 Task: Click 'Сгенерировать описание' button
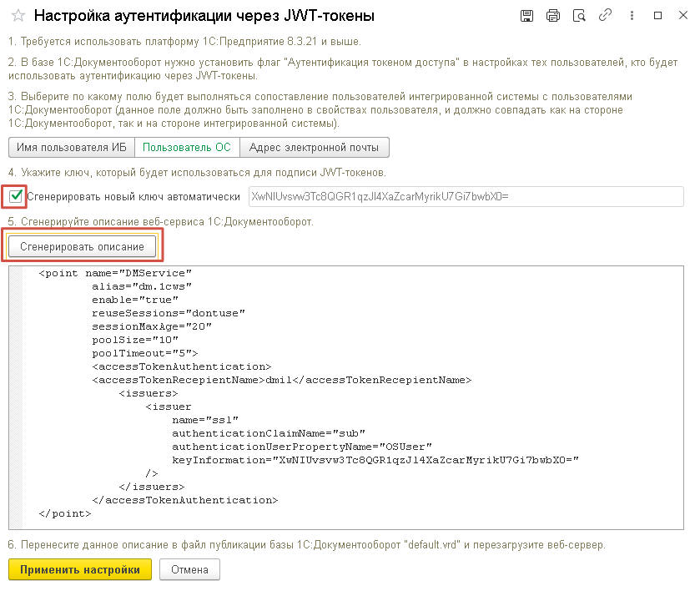[x=82, y=246]
